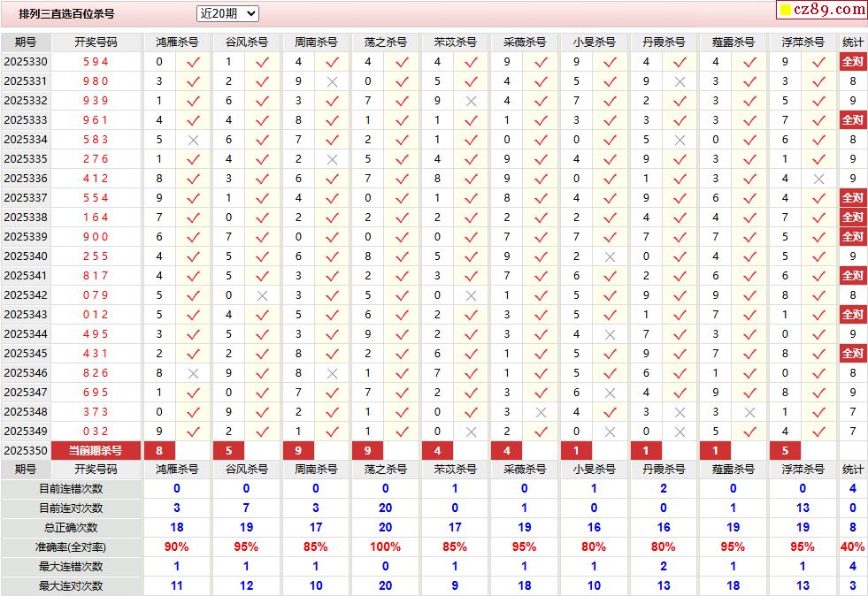Click the 排列三直选百位杀号 page title

pyautogui.click(x=66, y=14)
